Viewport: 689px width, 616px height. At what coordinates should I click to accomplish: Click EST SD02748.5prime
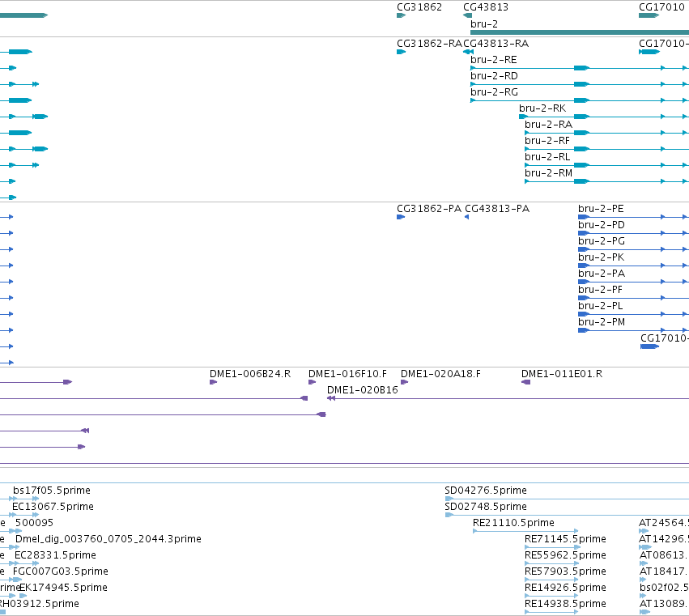(486, 507)
